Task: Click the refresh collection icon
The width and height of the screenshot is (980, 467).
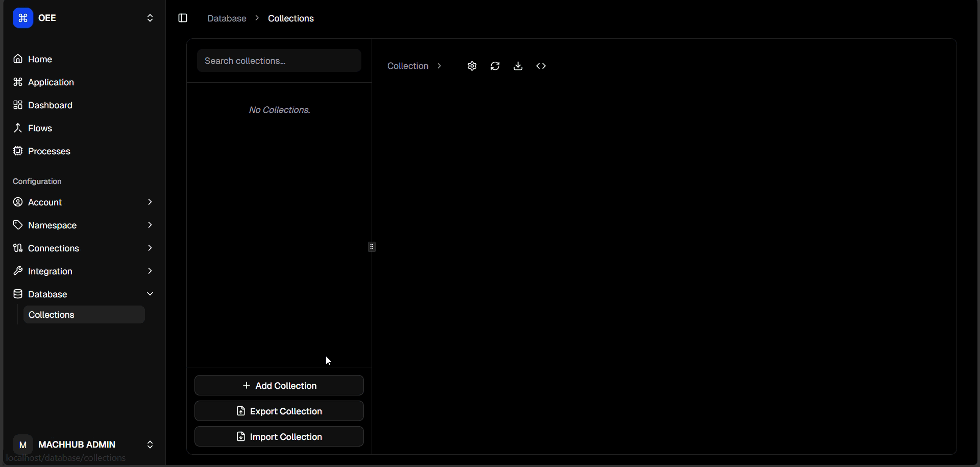Action: pos(495,66)
